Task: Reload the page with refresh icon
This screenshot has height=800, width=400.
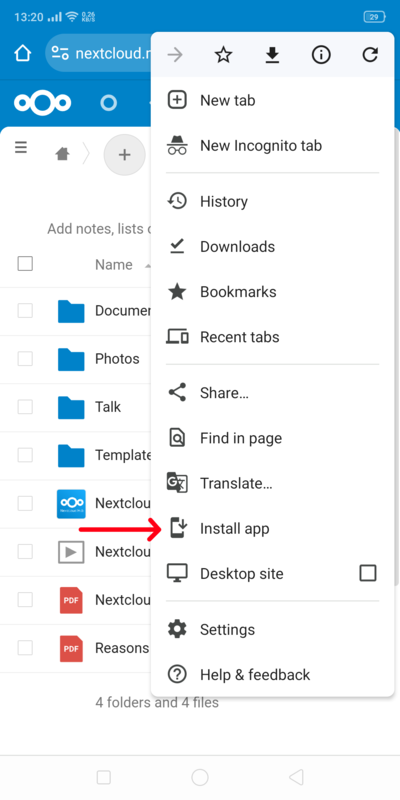Action: [x=370, y=55]
